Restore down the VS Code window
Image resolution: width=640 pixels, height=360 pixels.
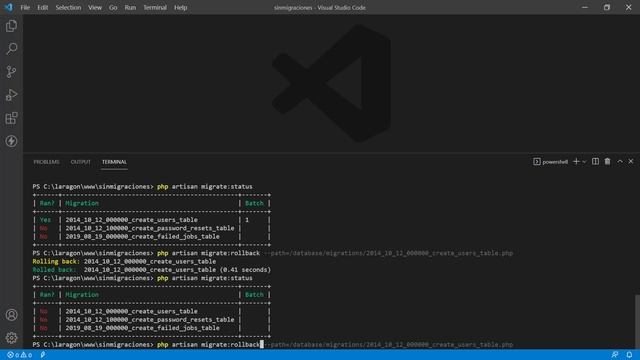(x=607, y=7)
